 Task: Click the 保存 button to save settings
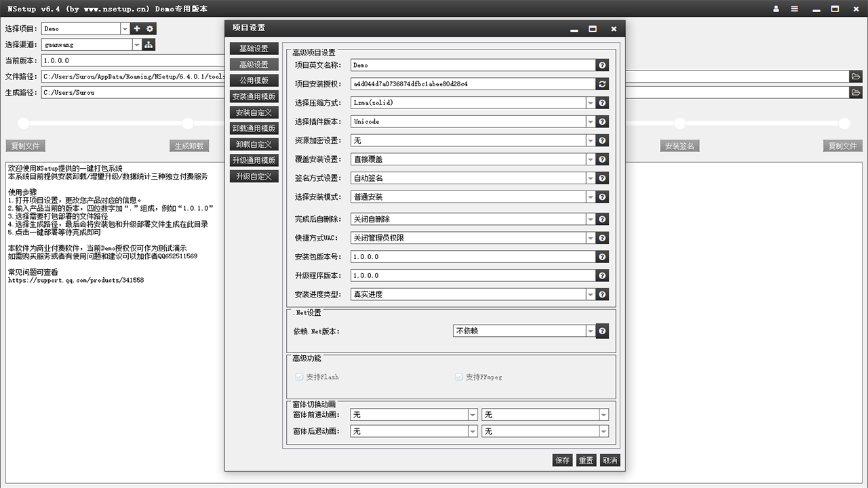tap(561, 460)
